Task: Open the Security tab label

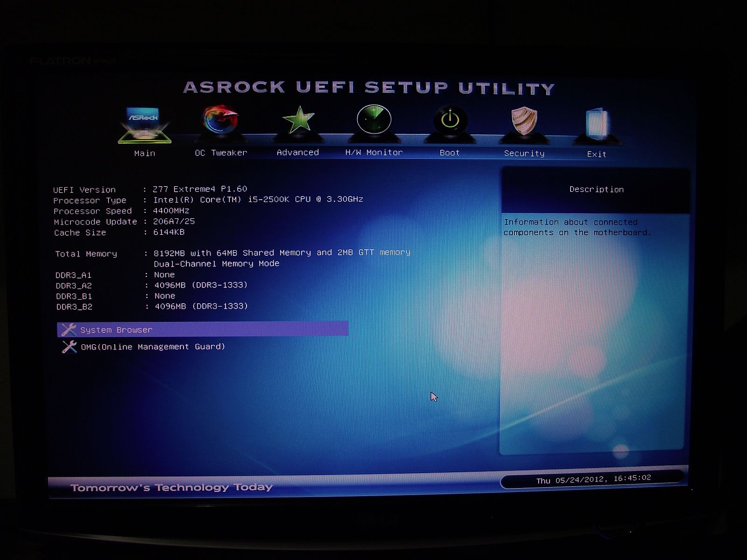Action: pos(524,153)
